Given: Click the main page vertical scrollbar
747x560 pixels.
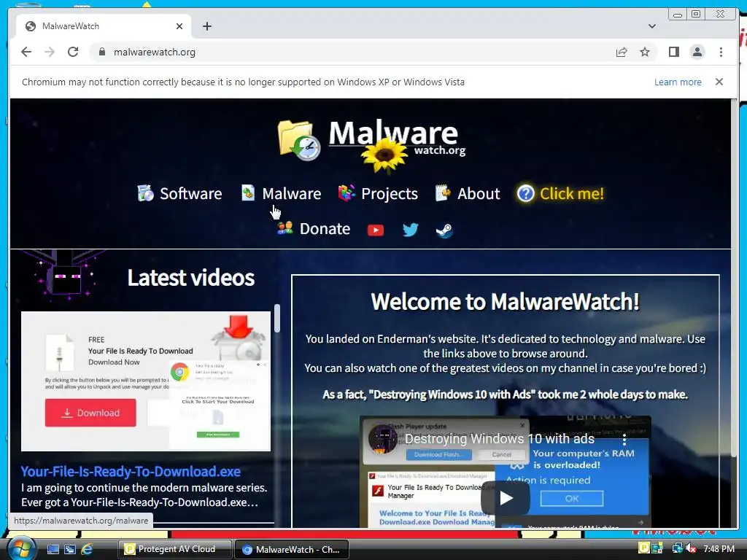Looking at the screenshot, I should click(x=734, y=279).
